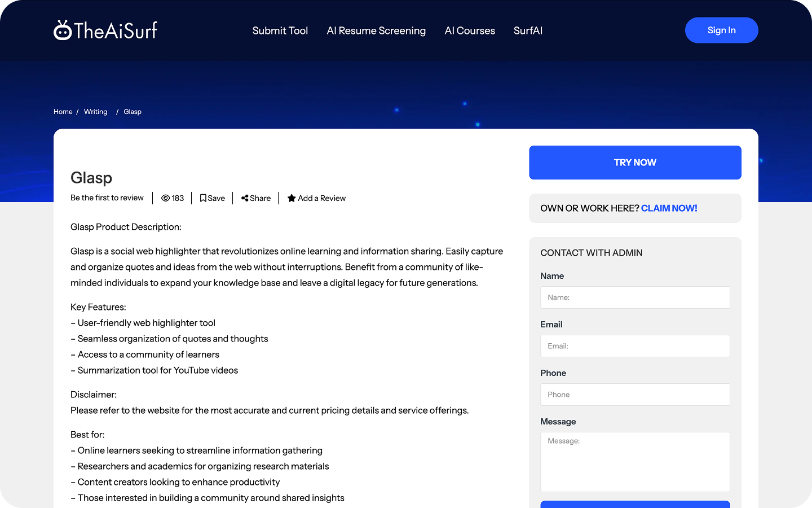This screenshot has height=508, width=812.
Task: Click the 'OWN OR WORK HERE?' text
Action: 590,208
